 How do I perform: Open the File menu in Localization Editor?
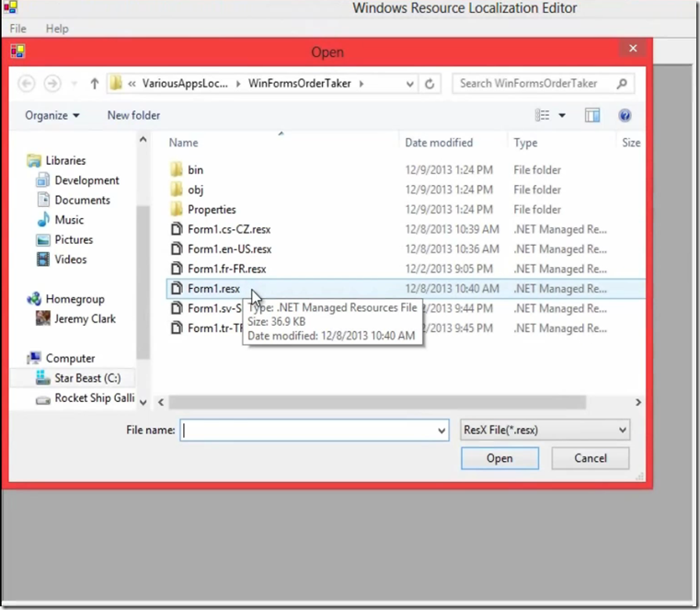(x=17, y=29)
